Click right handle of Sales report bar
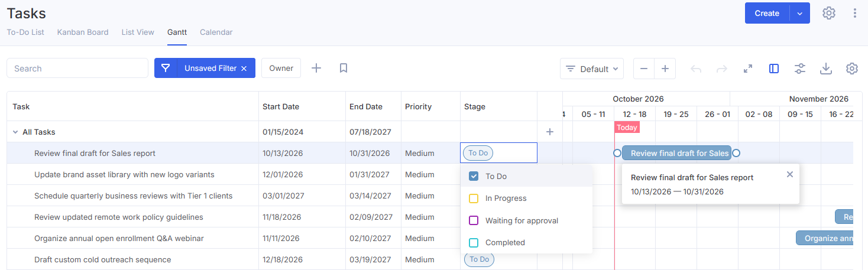The height and width of the screenshot is (270, 868). coord(736,153)
